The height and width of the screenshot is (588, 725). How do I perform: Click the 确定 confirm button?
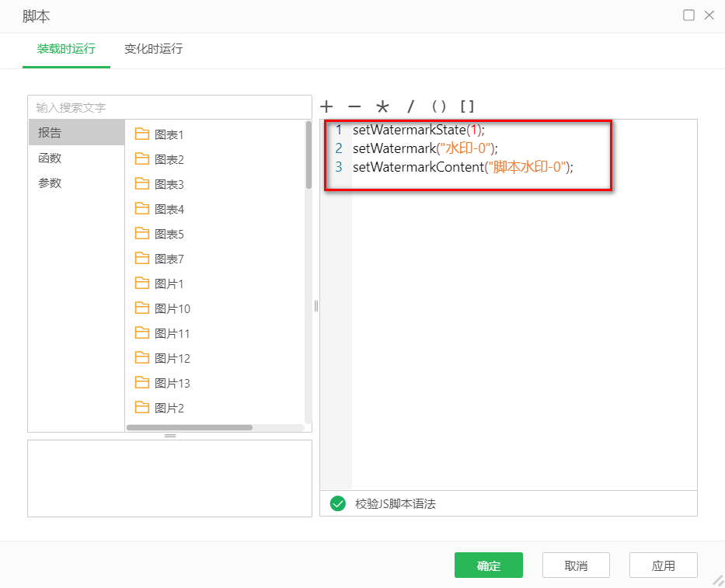point(488,565)
